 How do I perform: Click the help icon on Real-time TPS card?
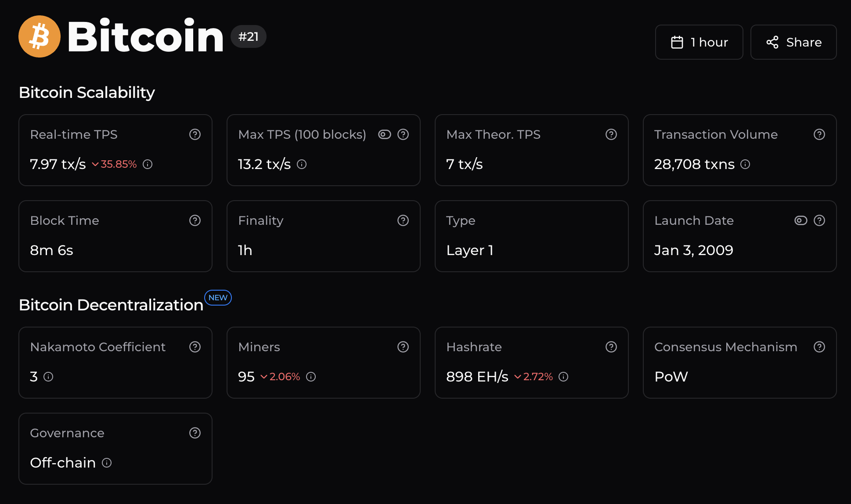pyautogui.click(x=195, y=134)
